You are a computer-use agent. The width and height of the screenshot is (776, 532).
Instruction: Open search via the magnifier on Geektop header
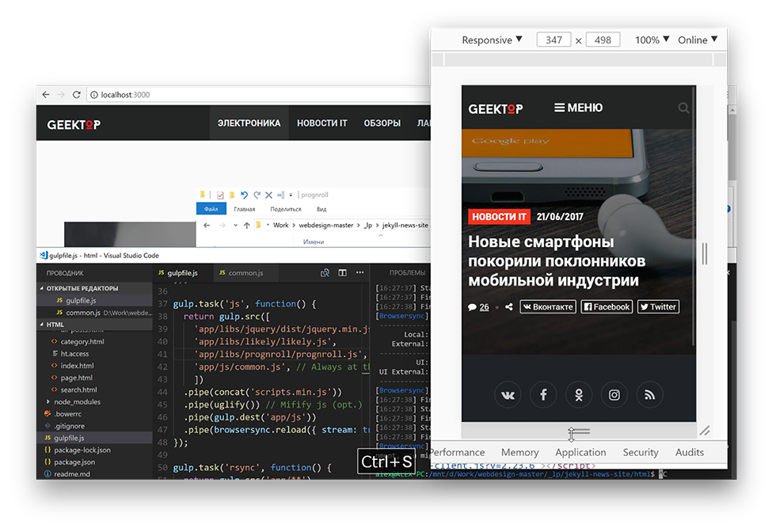684,108
